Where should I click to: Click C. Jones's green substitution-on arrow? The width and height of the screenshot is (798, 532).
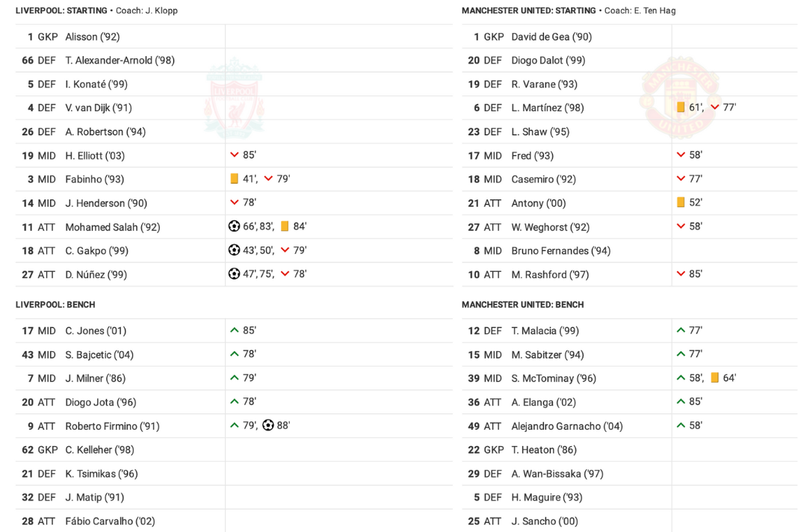point(234,330)
